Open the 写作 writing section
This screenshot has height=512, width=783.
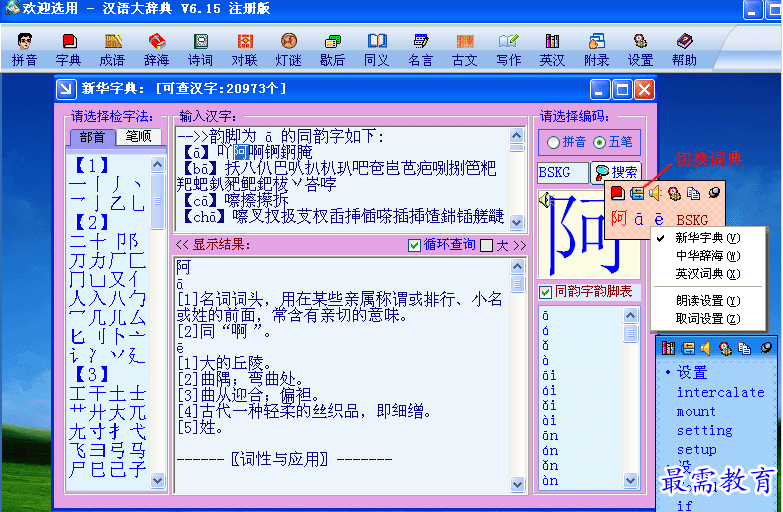click(508, 50)
